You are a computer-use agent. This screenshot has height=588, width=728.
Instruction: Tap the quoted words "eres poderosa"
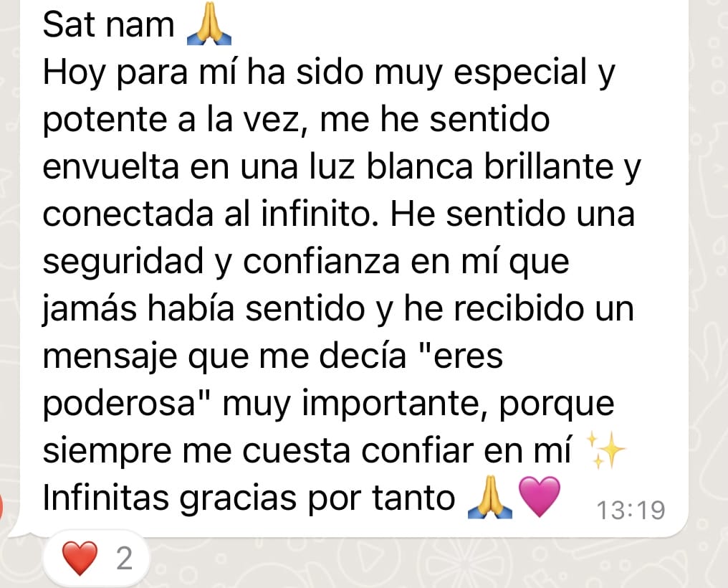pyautogui.click(x=273, y=380)
